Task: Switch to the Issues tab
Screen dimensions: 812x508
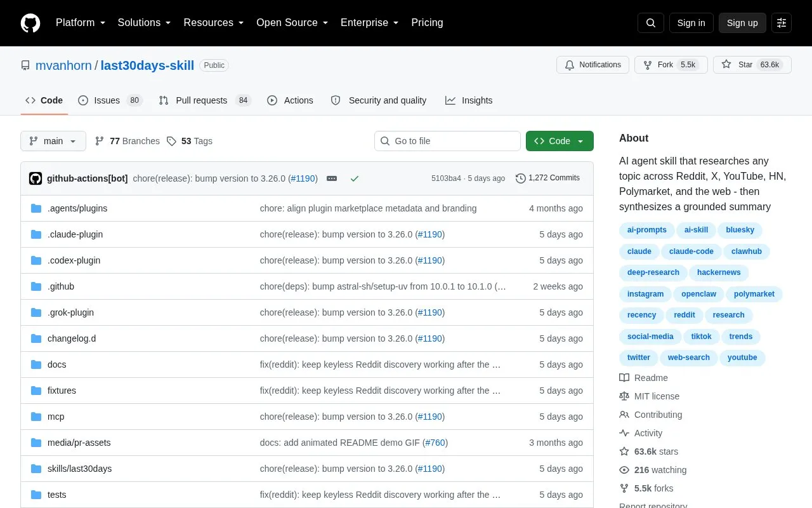Action: pyautogui.click(x=110, y=100)
